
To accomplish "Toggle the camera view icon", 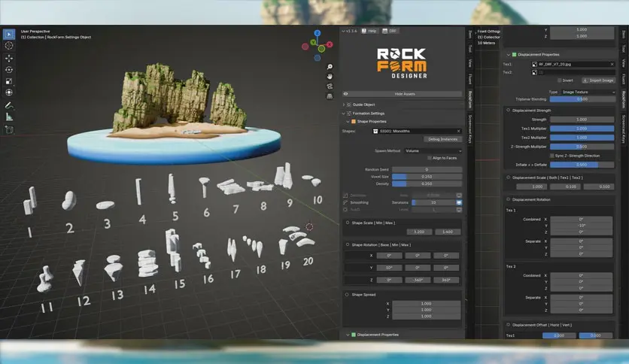I will pyautogui.click(x=330, y=86).
